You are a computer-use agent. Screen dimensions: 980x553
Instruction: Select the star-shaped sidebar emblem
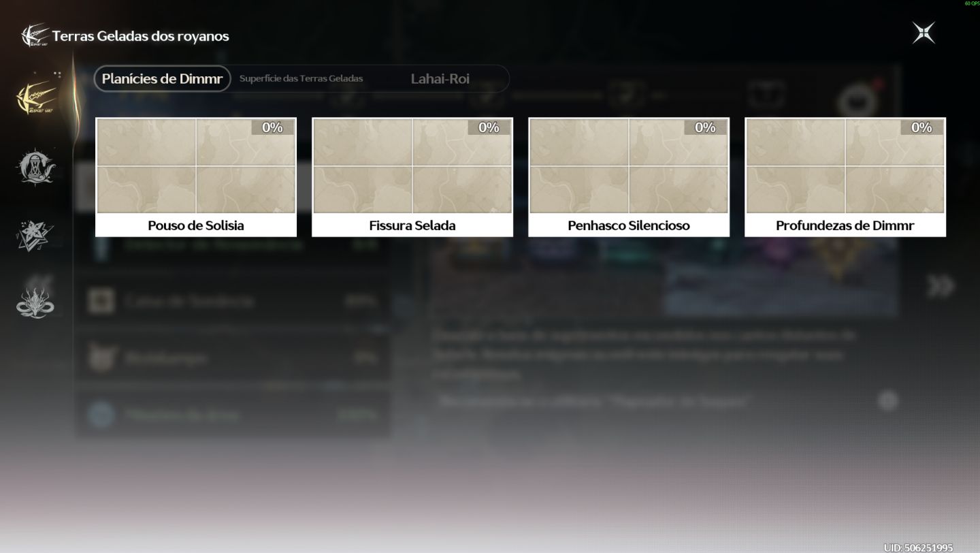pyautogui.click(x=35, y=235)
